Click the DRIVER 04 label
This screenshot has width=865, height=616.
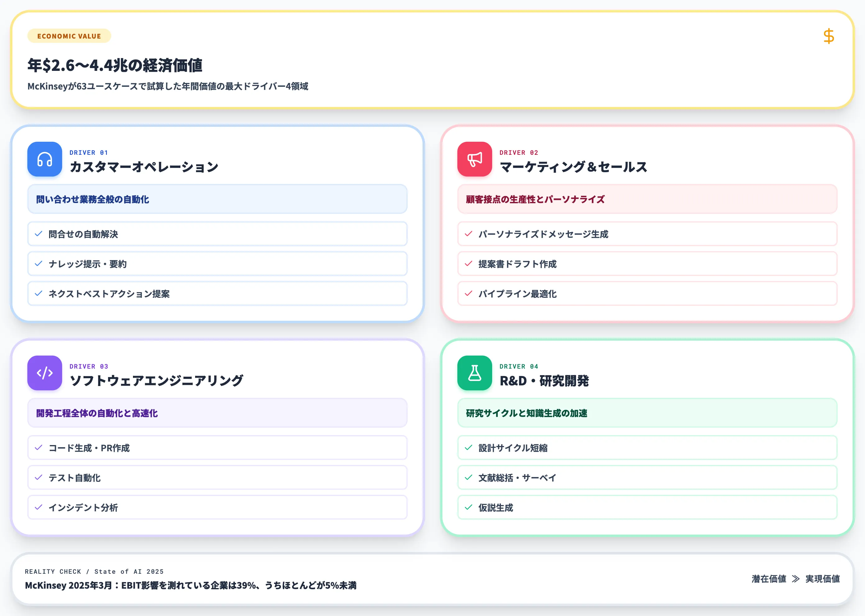[519, 366]
